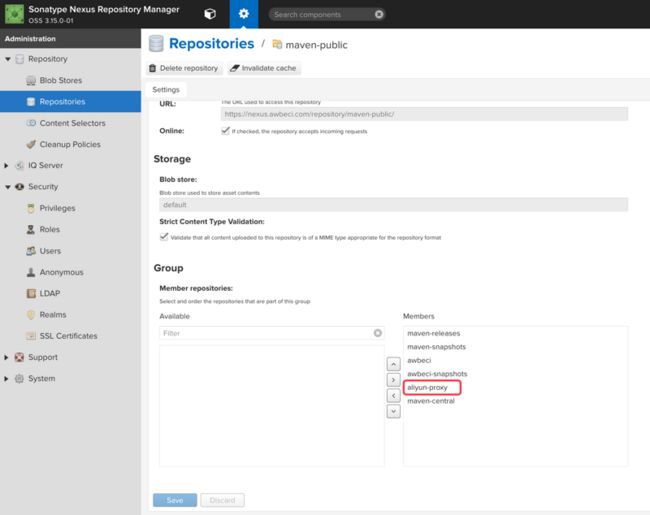Select aliyun-proxy in the Members list
The image size is (650, 515).
point(427,387)
